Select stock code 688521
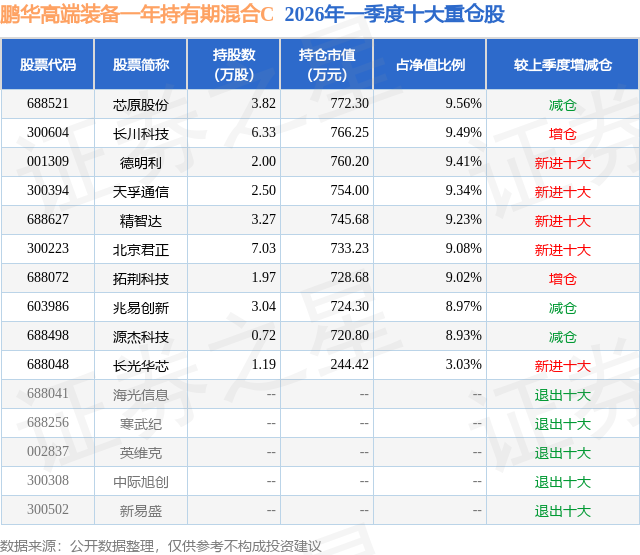The image size is (640, 555). click(x=48, y=104)
